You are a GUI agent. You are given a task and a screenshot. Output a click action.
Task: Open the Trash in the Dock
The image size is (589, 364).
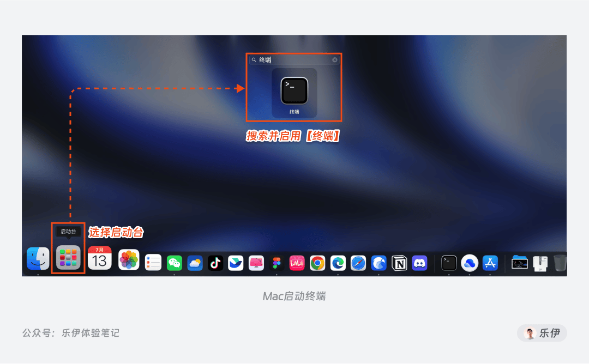[560, 263]
